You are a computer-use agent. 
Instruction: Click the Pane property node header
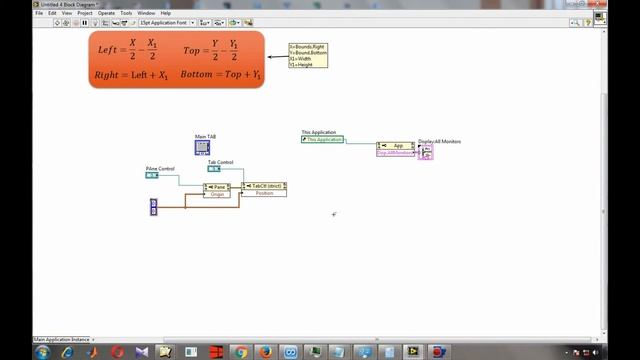point(217,187)
